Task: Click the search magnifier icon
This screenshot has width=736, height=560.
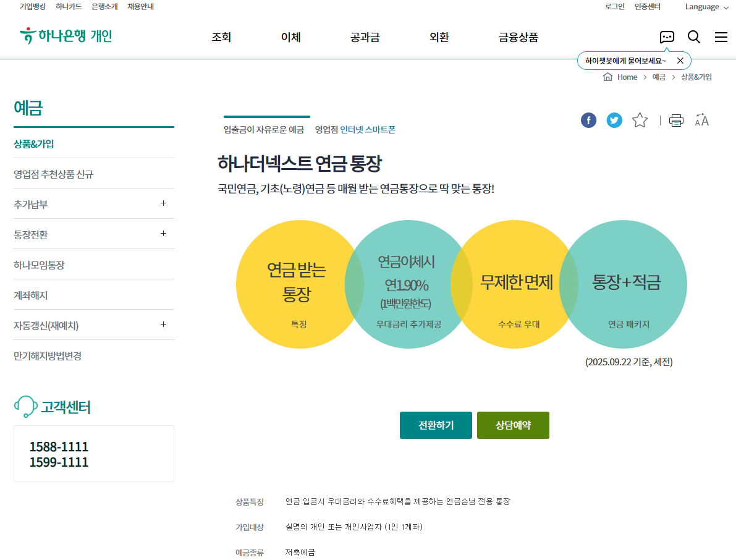Action: click(x=694, y=36)
